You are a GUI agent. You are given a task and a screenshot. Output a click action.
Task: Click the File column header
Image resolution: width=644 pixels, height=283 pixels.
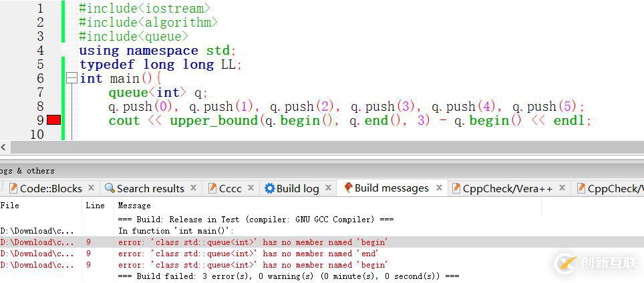pyautogui.click(x=9, y=205)
